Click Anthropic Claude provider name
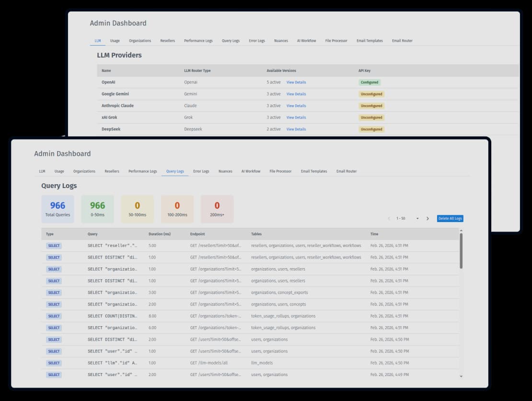Screen dimensions: 532x401 [x=117, y=106]
